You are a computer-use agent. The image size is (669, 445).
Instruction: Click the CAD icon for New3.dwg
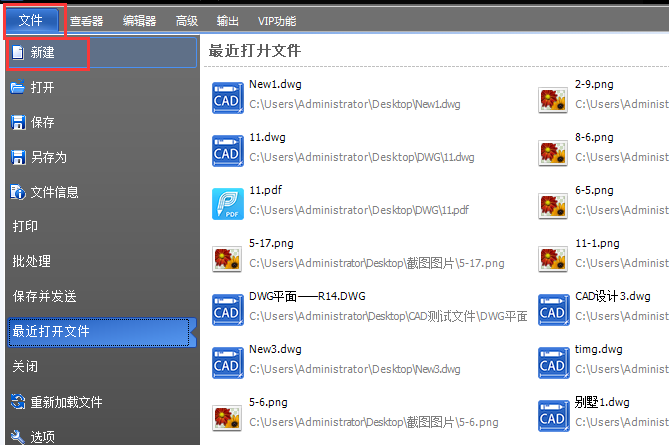click(x=228, y=363)
